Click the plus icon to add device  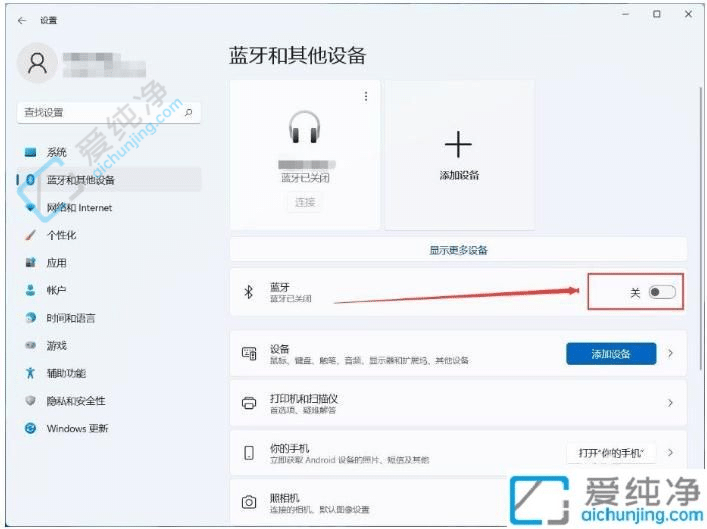click(x=459, y=144)
